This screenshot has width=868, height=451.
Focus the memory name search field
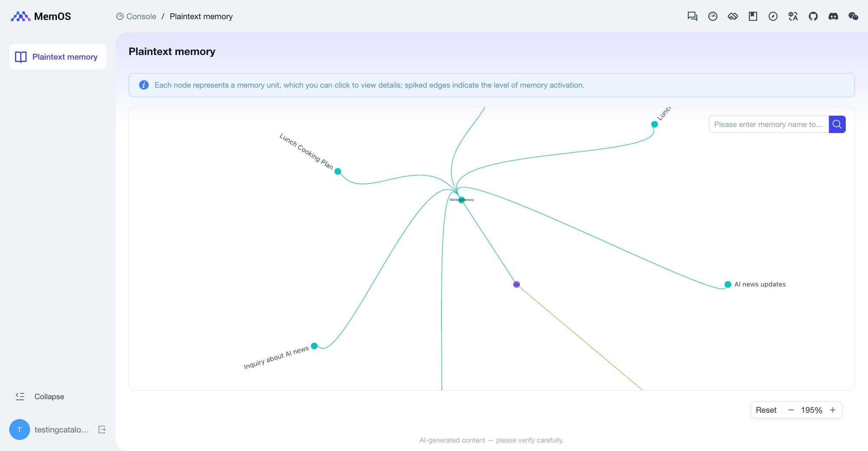pos(768,125)
